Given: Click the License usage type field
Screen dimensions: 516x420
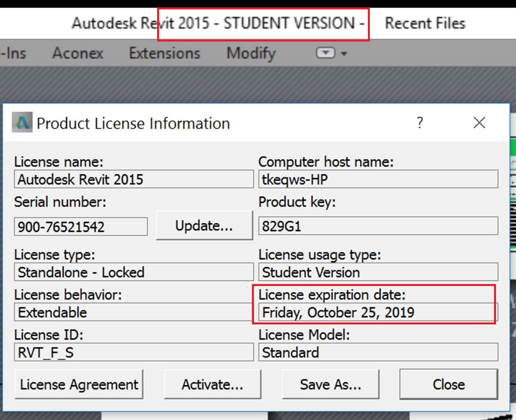Looking at the screenshot, I should click(378, 272).
